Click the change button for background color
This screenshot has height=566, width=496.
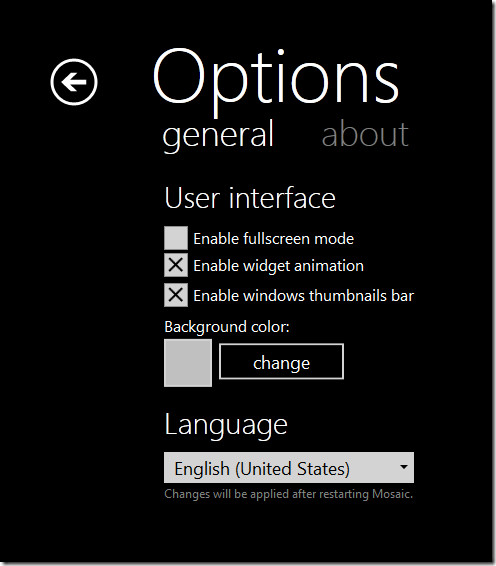coord(282,362)
